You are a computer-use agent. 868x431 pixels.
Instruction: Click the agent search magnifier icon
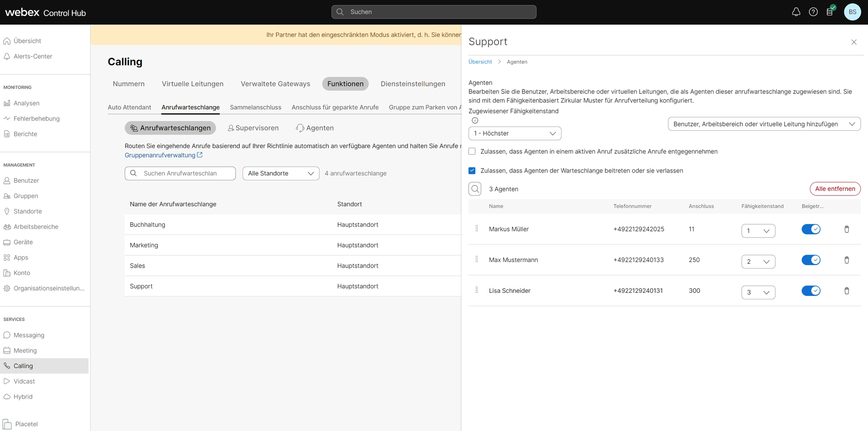[475, 189]
